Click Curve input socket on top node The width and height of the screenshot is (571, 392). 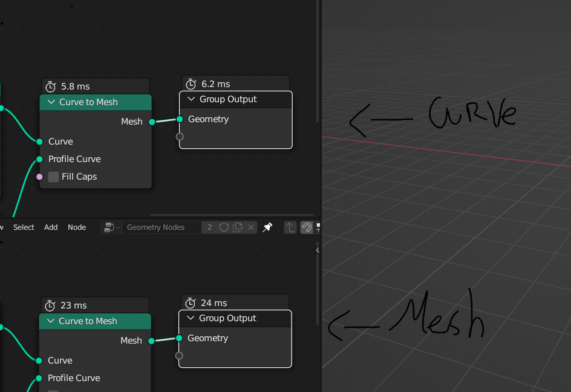[39, 142]
